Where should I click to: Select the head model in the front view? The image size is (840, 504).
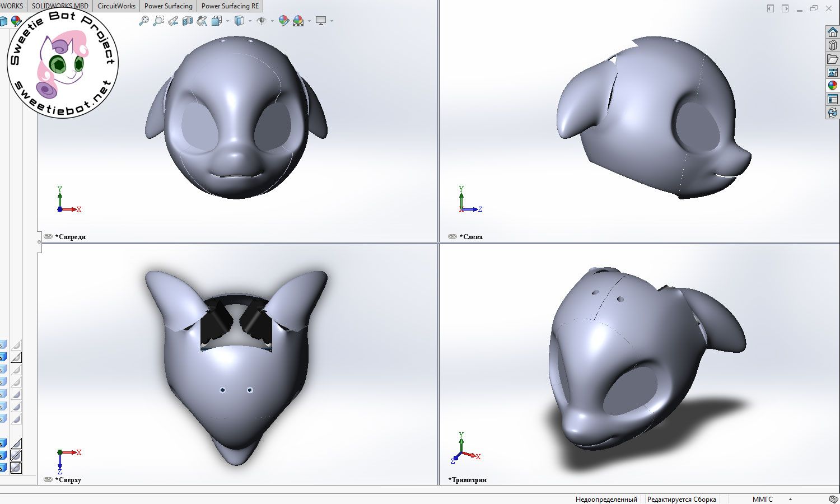tap(236, 118)
